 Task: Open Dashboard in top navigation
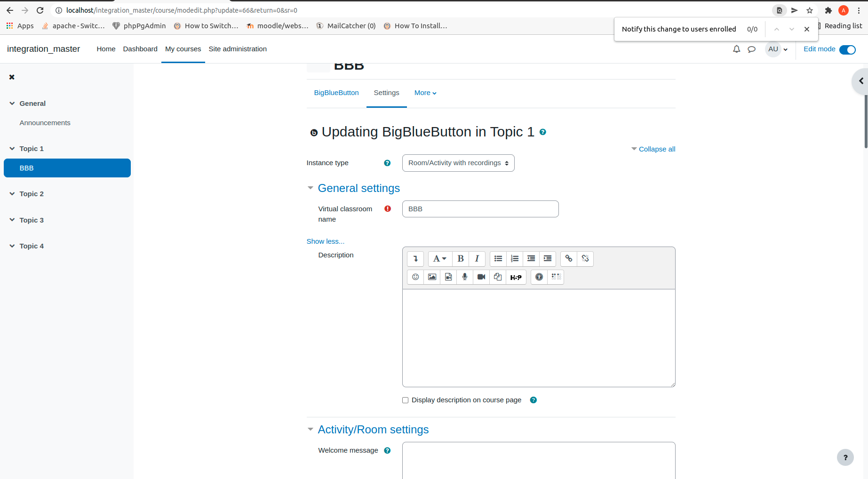point(140,49)
